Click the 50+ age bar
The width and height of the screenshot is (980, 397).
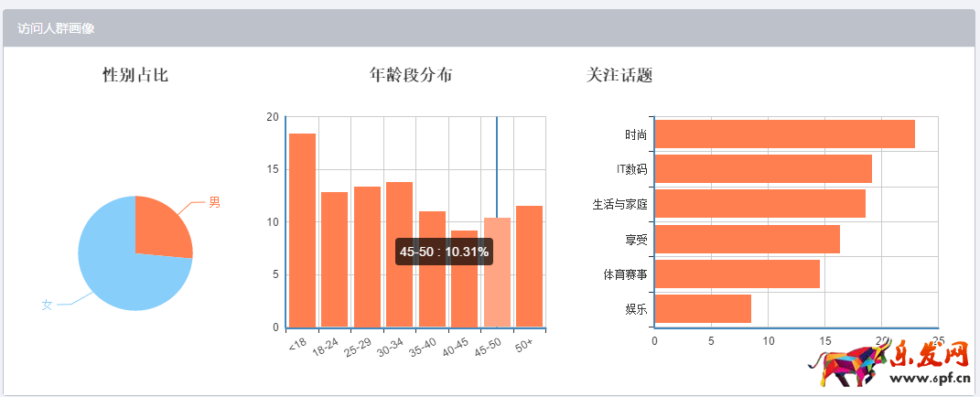(529, 266)
